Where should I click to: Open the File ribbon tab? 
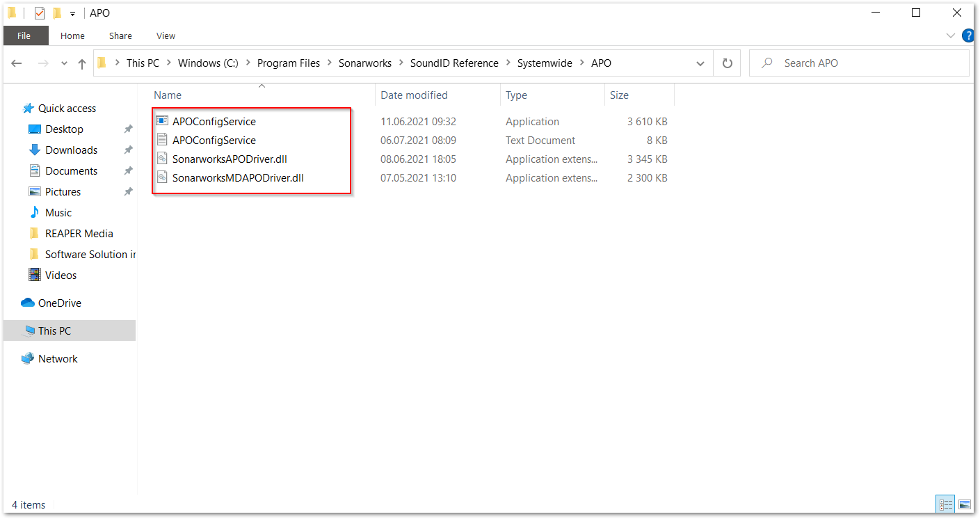(x=25, y=35)
